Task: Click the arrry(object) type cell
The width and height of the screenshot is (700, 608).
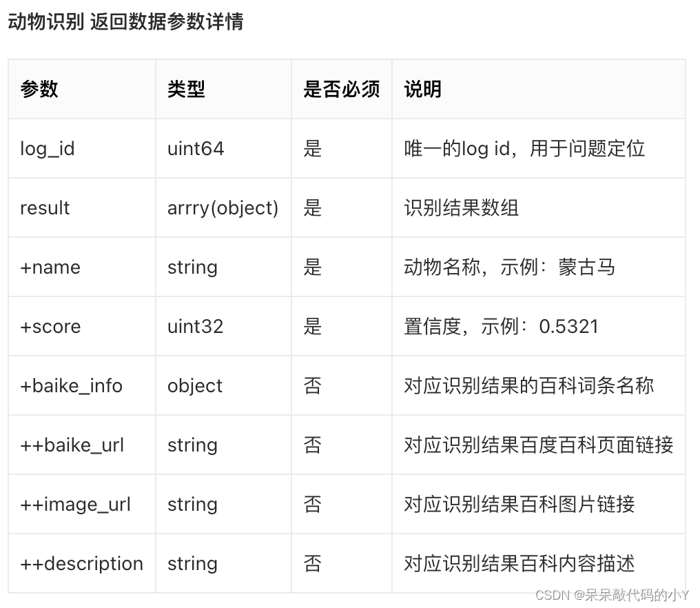Action: [x=223, y=207]
